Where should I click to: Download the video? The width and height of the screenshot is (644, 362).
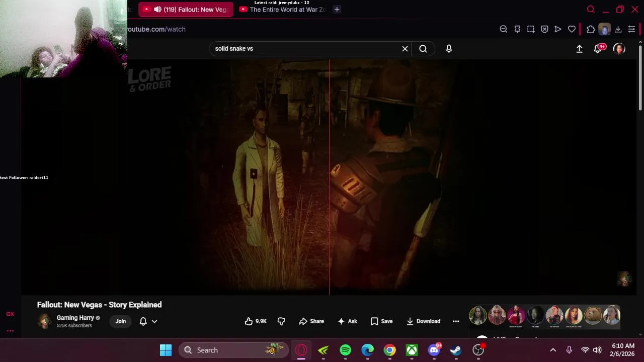tap(423, 321)
